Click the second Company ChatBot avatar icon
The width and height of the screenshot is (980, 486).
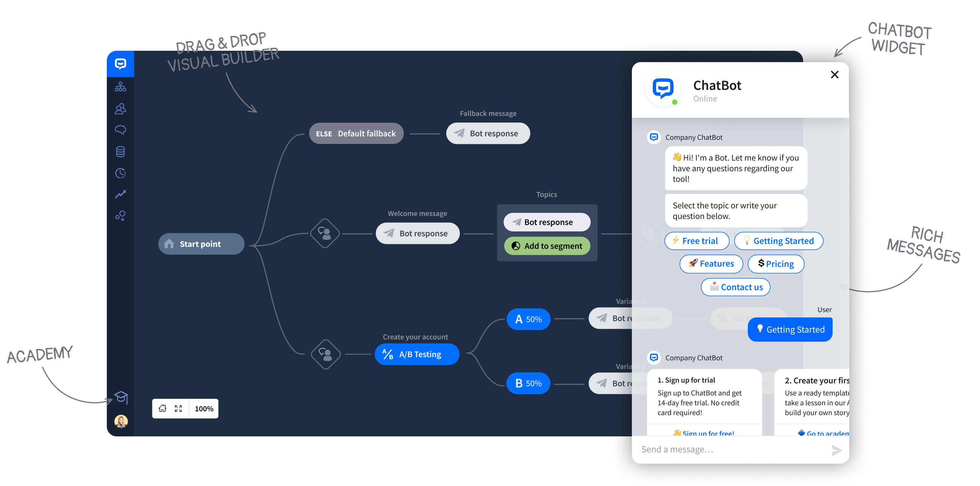[653, 358]
